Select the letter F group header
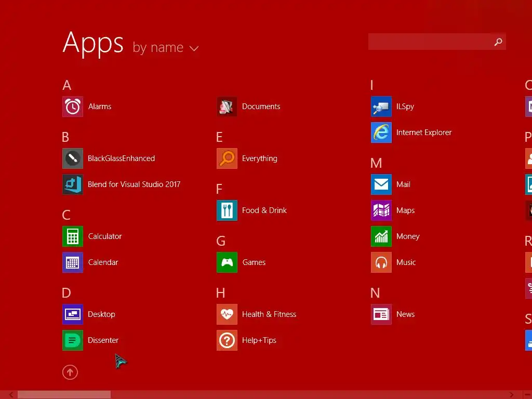The height and width of the screenshot is (399, 532). (x=219, y=189)
